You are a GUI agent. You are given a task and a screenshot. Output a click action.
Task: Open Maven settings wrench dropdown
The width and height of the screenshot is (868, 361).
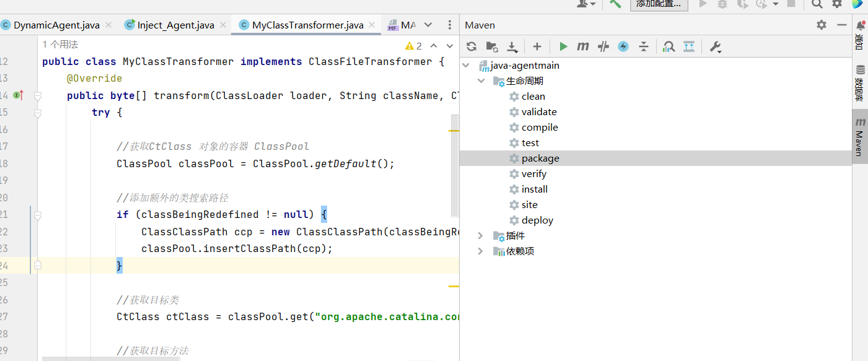[x=716, y=47]
